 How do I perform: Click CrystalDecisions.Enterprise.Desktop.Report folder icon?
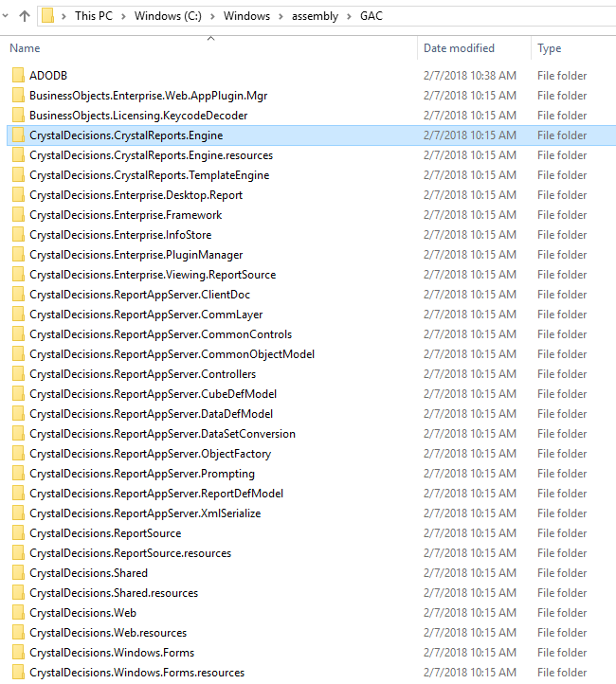(18, 195)
